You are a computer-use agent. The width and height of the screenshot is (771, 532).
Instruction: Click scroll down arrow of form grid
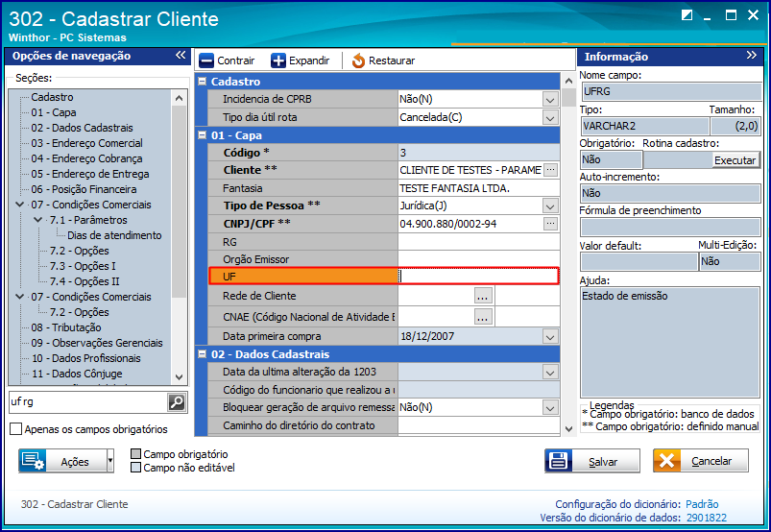click(x=569, y=428)
